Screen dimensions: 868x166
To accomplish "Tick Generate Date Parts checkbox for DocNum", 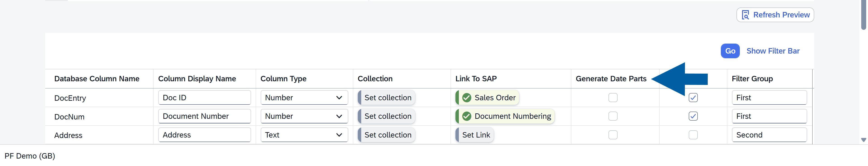I will tap(613, 116).
